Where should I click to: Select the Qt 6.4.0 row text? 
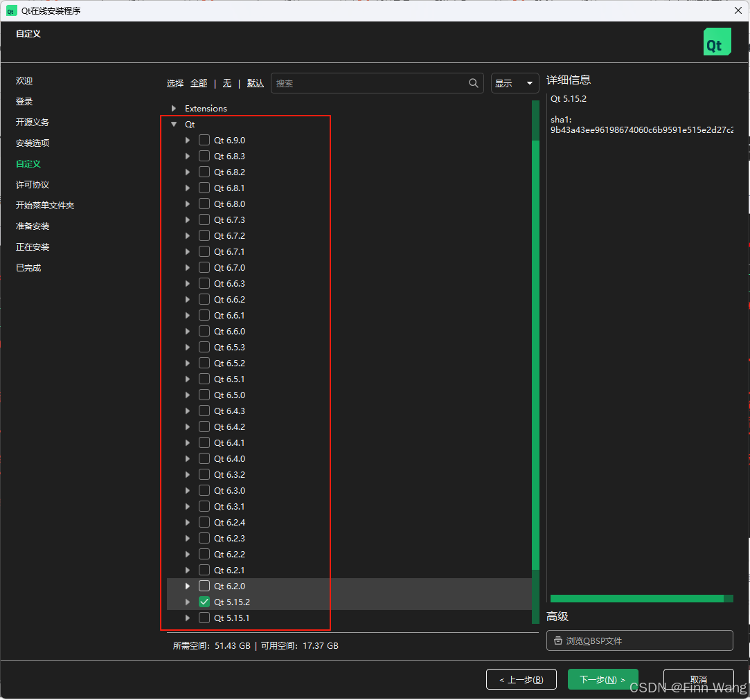tap(230, 458)
